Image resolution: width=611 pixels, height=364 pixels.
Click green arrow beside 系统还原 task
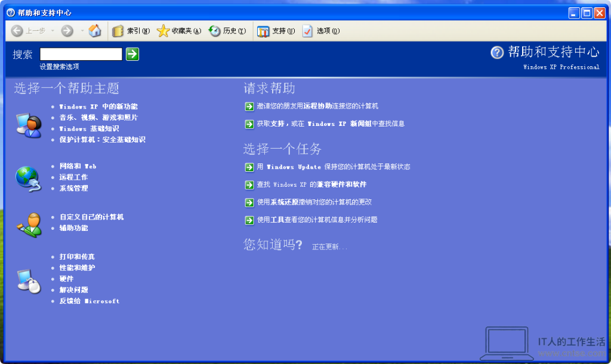(x=249, y=203)
